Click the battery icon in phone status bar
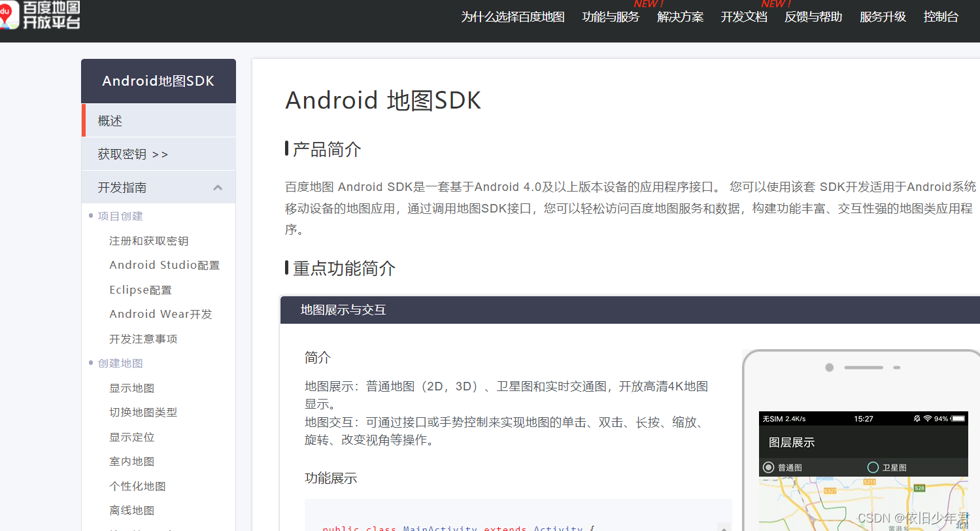Image resolution: width=980 pixels, height=531 pixels. click(x=958, y=419)
